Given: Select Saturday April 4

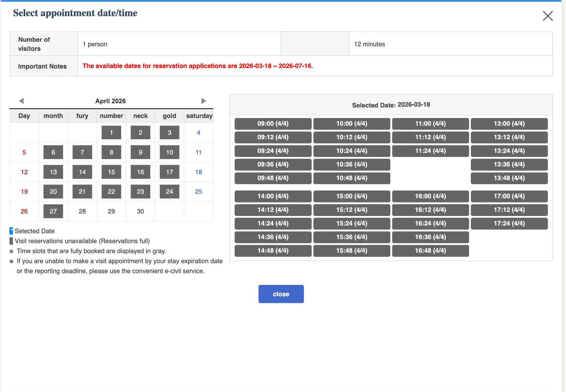Looking at the screenshot, I should click(x=198, y=133).
